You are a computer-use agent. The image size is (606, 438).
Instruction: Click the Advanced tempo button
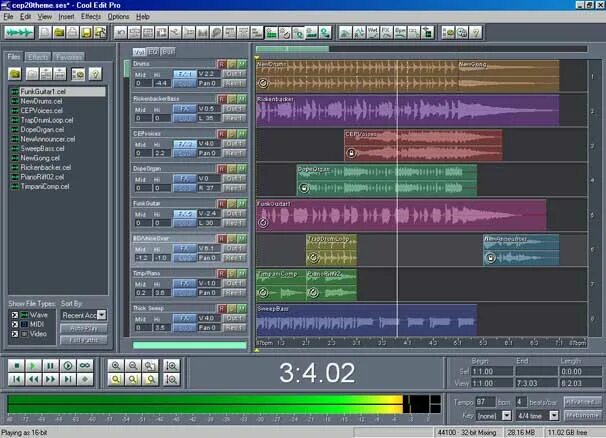point(582,402)
